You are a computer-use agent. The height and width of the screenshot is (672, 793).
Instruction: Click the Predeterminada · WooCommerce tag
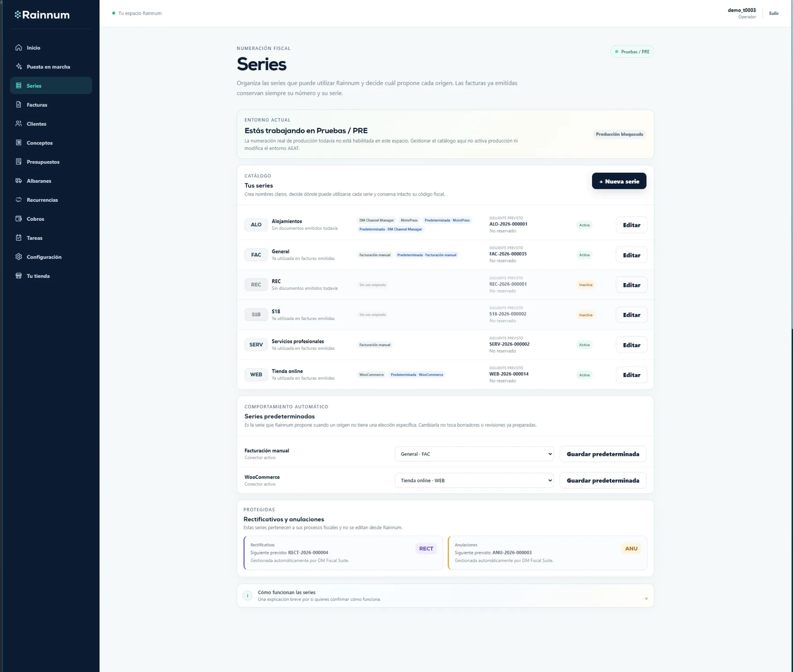[x=417, y=375]
